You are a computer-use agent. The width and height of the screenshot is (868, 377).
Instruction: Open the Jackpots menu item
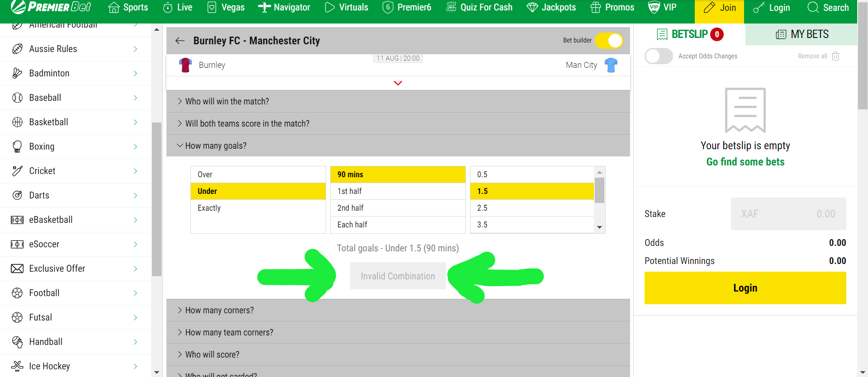pos(551,8)
